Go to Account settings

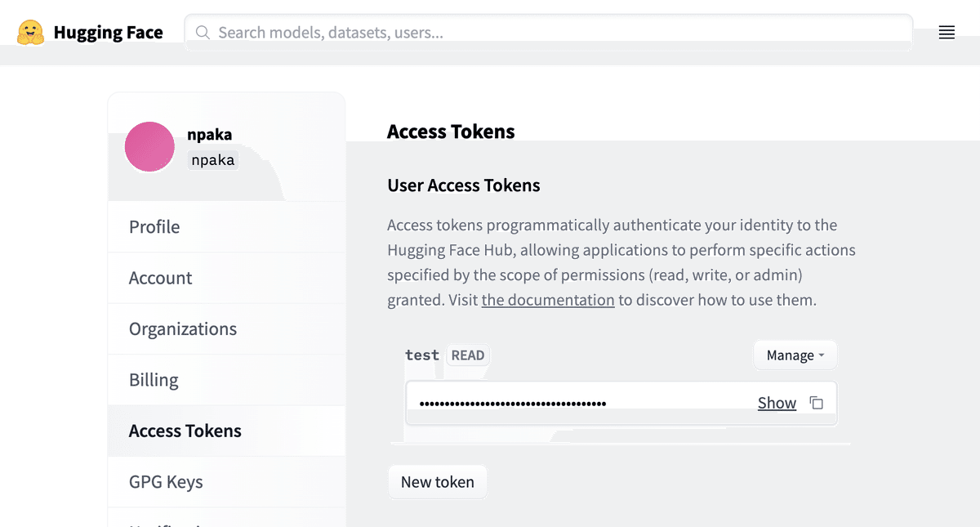click(x=226, y=278)
